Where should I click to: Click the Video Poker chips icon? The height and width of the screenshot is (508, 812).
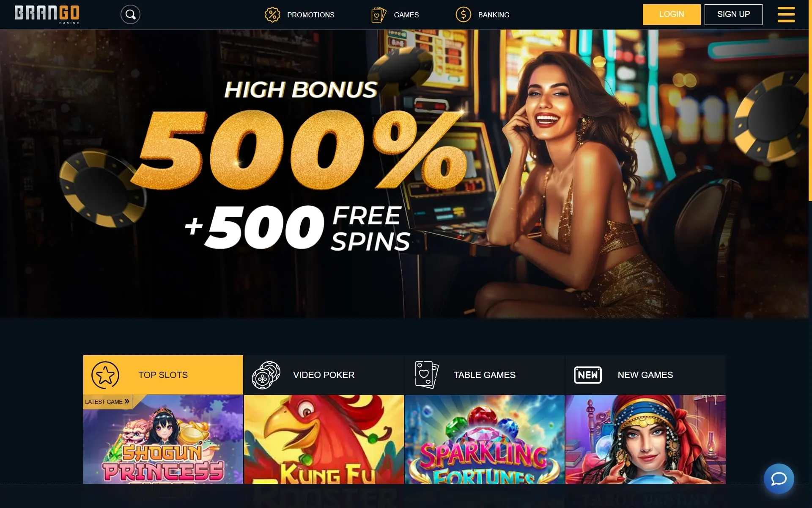[266, 375]
